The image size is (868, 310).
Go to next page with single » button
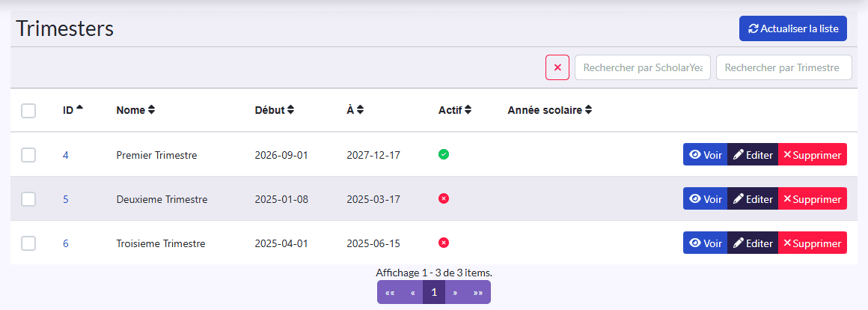point(455,292)
